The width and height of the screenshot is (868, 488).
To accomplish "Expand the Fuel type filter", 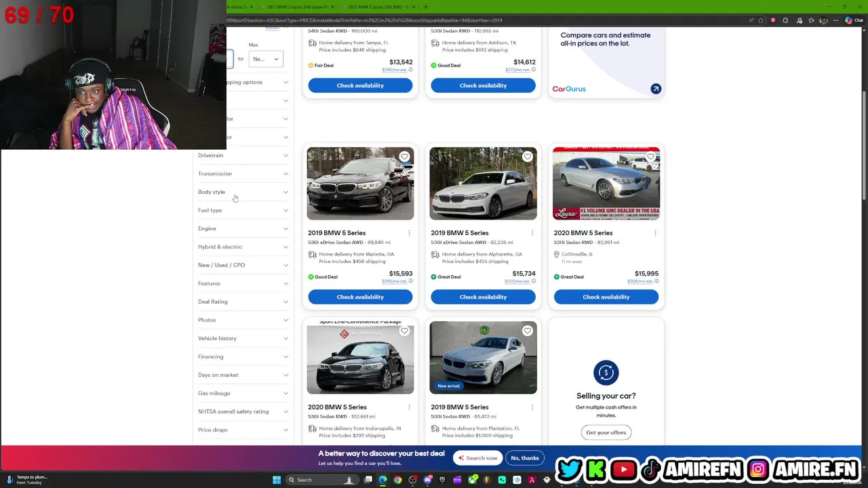I will [x=243, y=210].
